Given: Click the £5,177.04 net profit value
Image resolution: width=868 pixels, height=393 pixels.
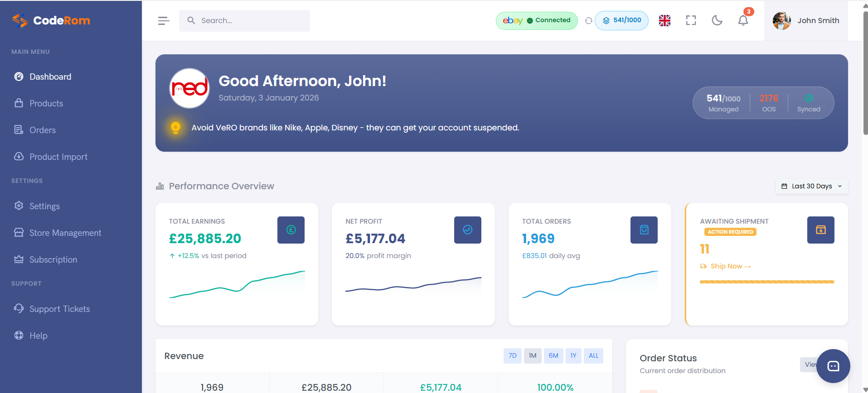Looking at the screenshot, I should click(x=375, y=239).
